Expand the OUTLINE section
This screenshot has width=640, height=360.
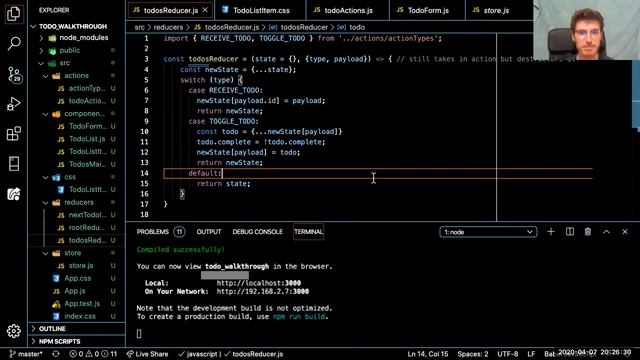click(x=77, y=329)
